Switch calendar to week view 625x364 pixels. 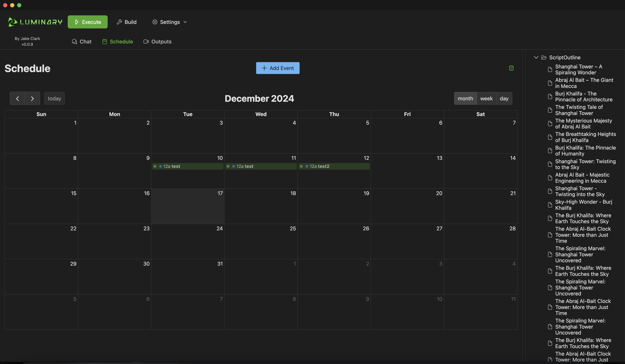(x=486, y=98)
